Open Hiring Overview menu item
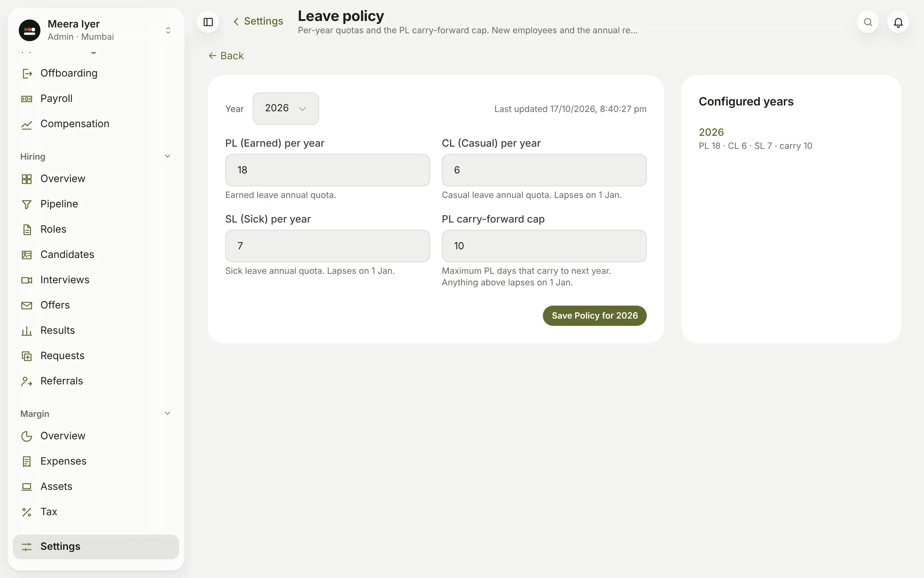Viewport: 924px width, 578px height. [96, 178]
